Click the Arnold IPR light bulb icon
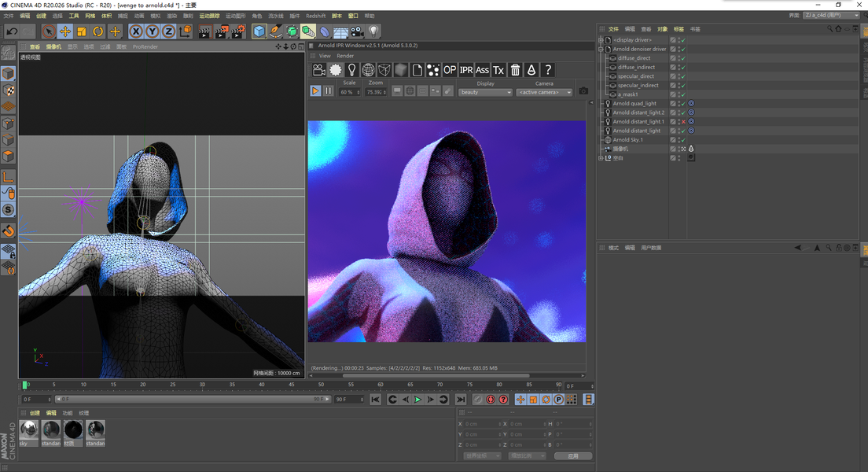868x472 pixels. [x=351, y=70]
